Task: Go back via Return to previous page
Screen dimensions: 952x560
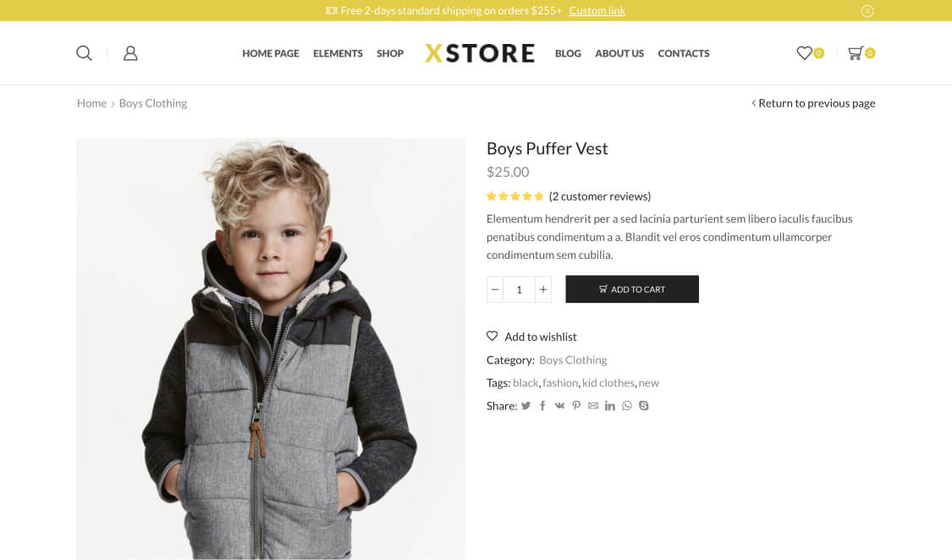Action: coord(816,103)
